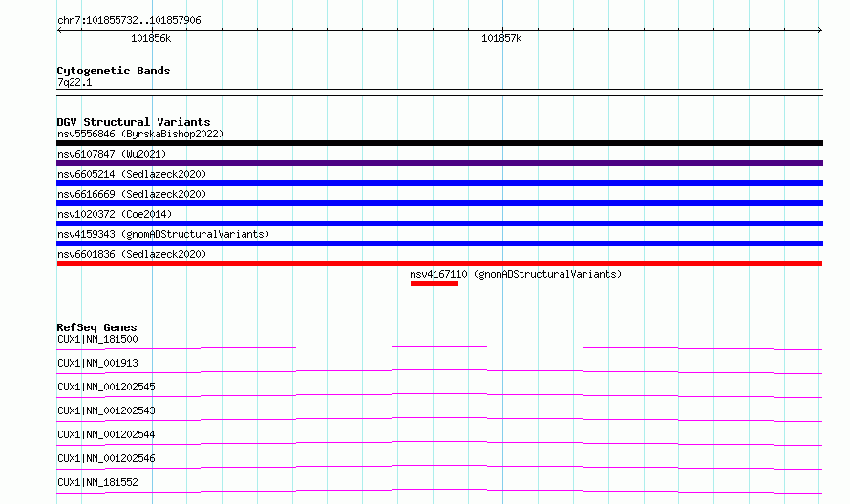Click the short red bar for nsv4167110

[x=435, y=283]
